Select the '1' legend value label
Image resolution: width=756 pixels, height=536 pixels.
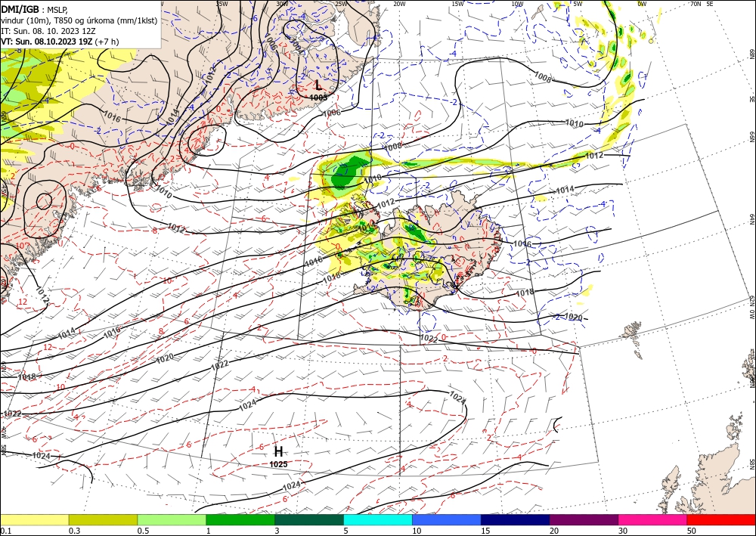[x=209, y=531]
